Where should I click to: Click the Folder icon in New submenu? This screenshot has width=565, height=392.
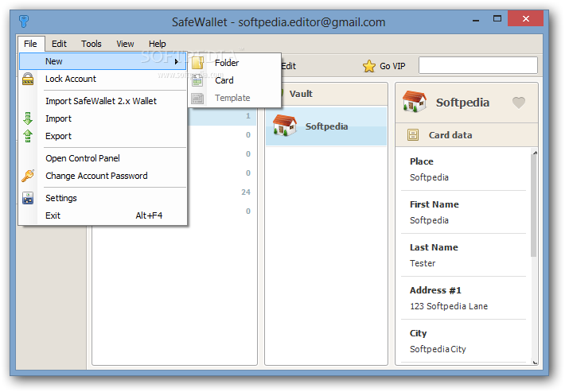point(197,63)
